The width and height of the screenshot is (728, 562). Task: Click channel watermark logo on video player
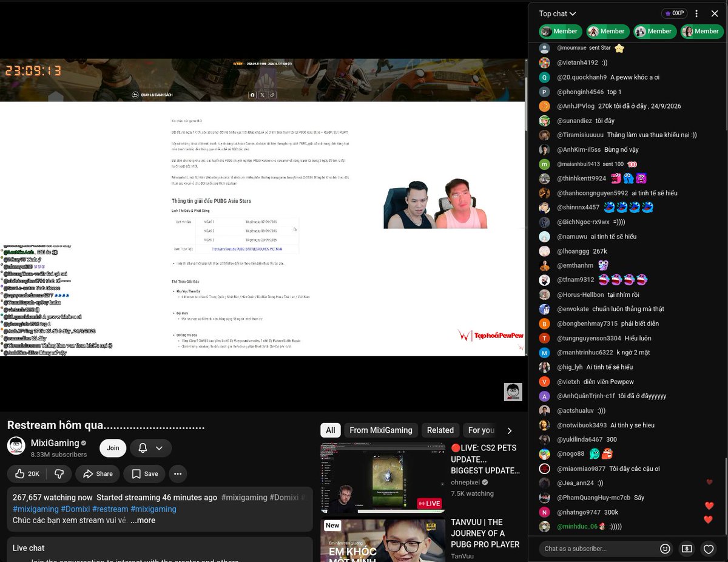tap(513, 391)
